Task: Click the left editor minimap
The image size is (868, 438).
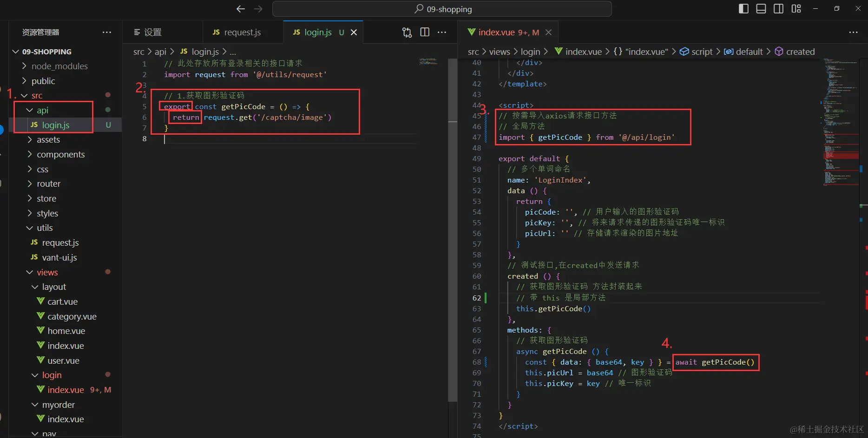Action: point(428,61)
